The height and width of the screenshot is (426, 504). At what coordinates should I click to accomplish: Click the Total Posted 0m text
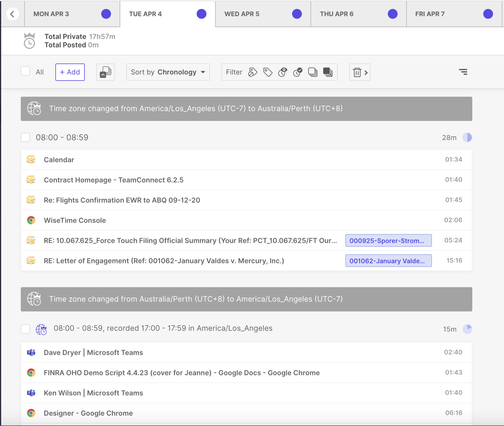72,45
